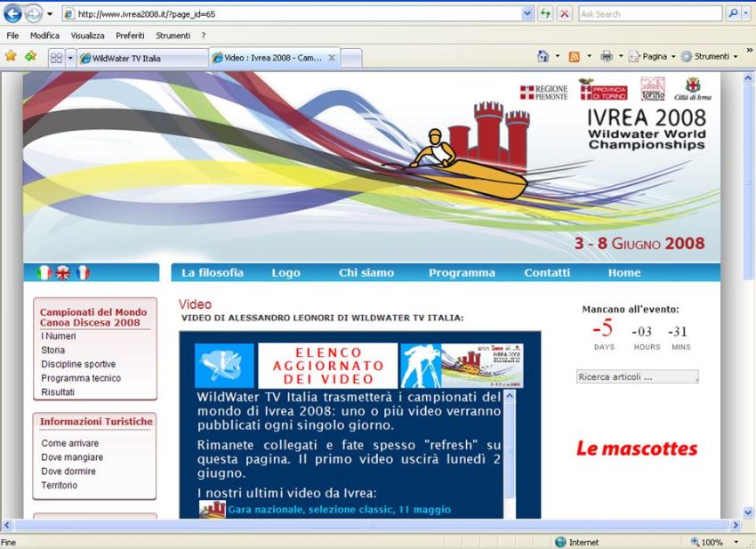Image resolution: width=756 pixels, height=549 pixels.
Task: Click the browser Back arrow button
Action: pos(12,14)
